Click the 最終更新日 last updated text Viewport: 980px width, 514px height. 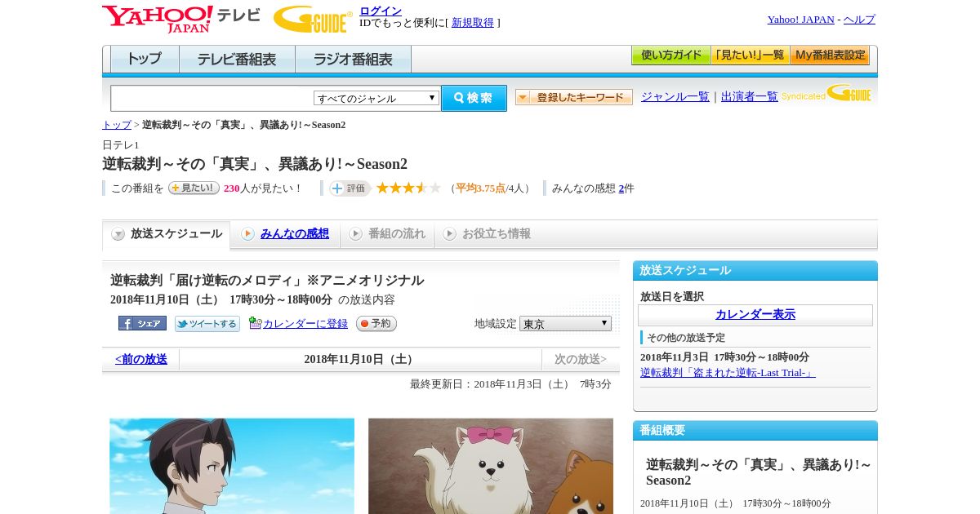pyautogui.click(x=510, y=384)
